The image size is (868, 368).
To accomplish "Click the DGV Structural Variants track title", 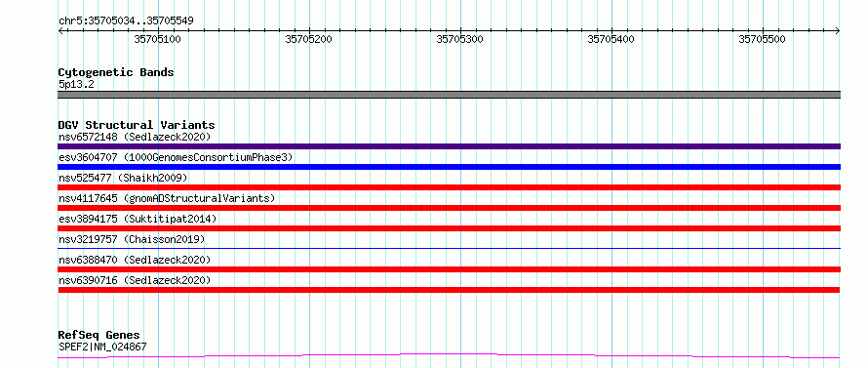I will (x=137, y=125).
